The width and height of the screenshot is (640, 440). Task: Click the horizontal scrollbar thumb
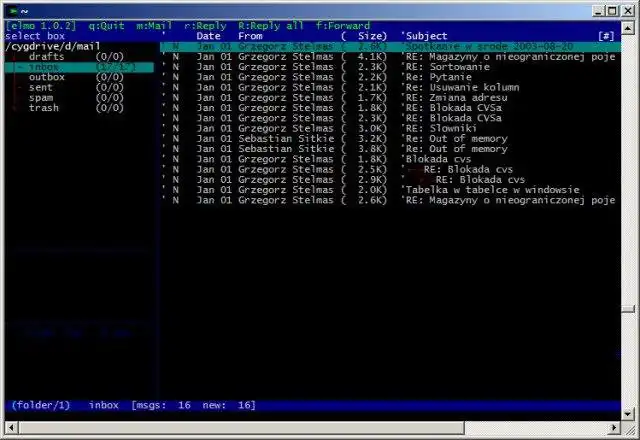click(x=241, y=427)
